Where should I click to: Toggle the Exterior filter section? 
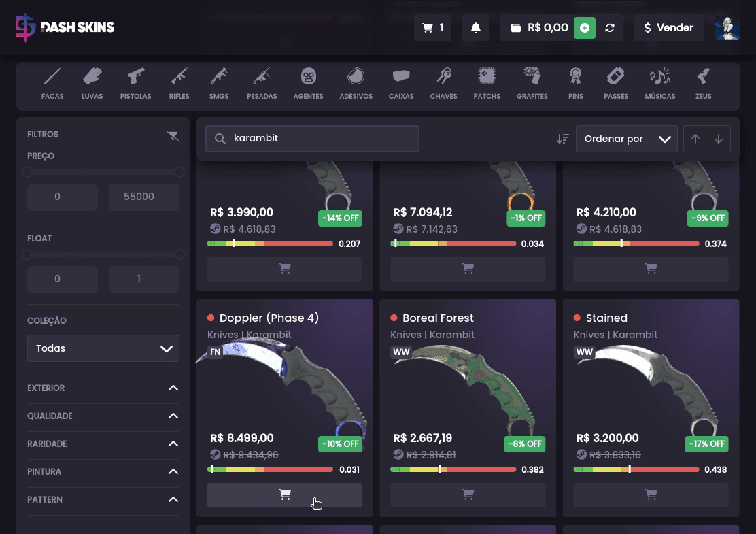click(103, 388)
